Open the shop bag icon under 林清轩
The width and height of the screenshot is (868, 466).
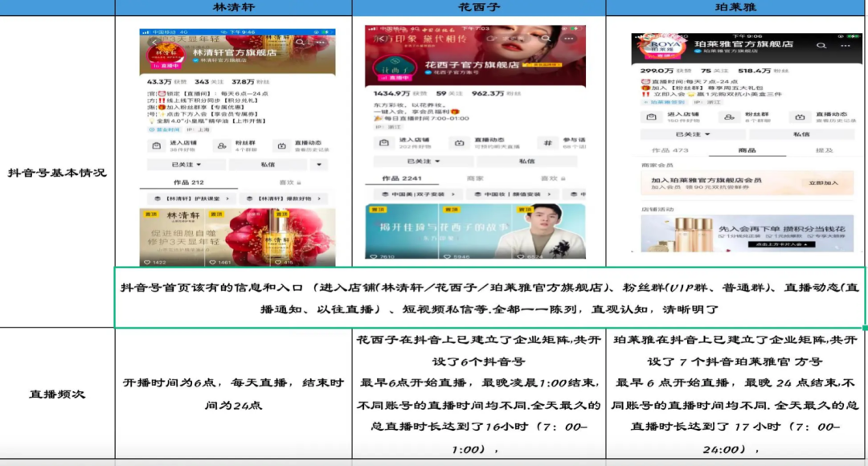click(157, 146)
